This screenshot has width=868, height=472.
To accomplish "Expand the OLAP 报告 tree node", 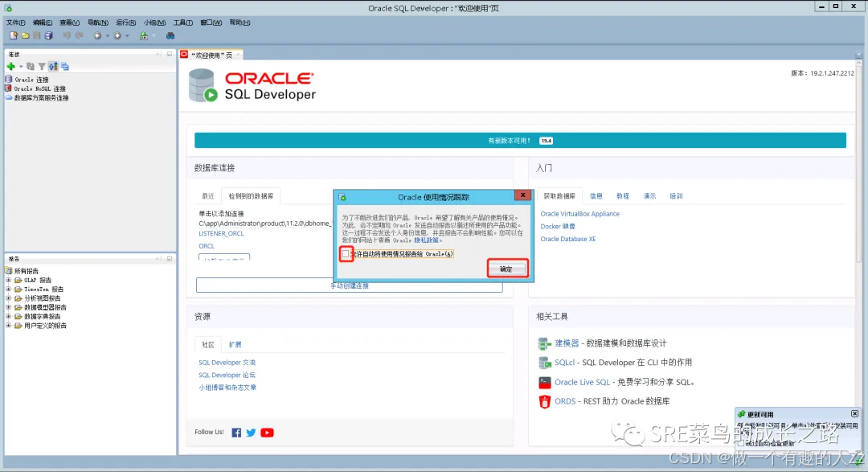I will click(8, 281).
